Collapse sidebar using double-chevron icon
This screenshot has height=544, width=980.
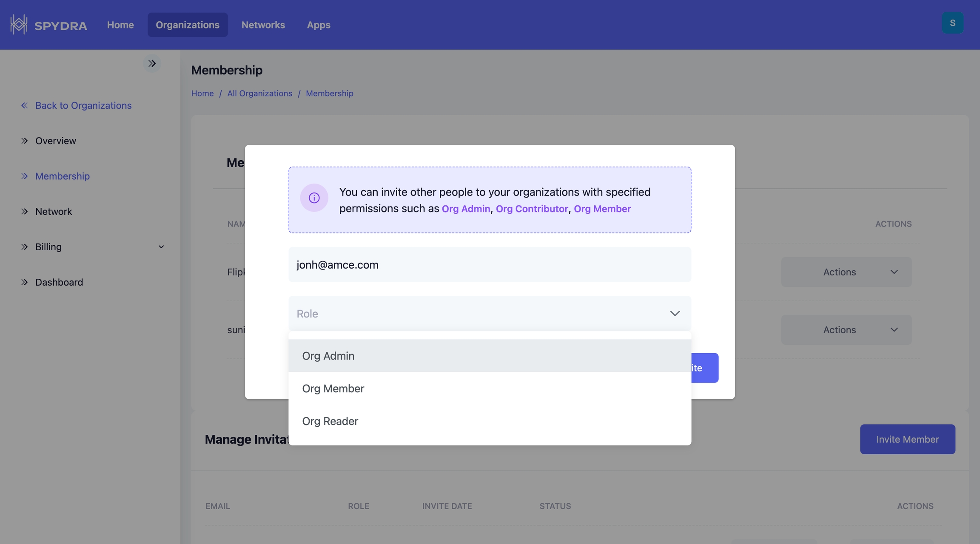[x=152, y=63]
